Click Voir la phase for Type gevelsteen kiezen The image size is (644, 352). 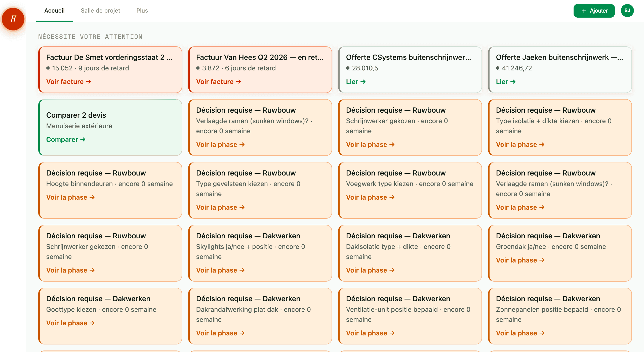pos(220,207)
